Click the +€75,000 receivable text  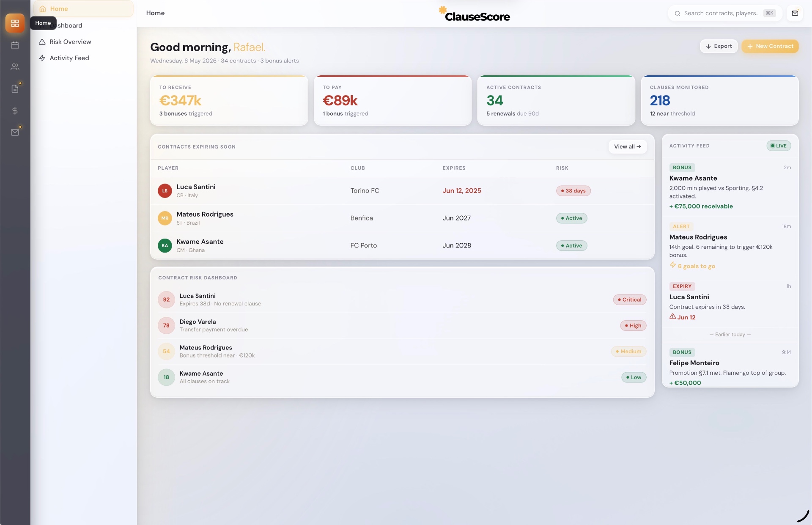click(701, 206)
